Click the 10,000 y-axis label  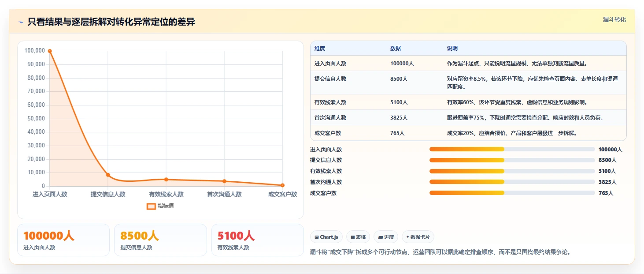(36, 173)
